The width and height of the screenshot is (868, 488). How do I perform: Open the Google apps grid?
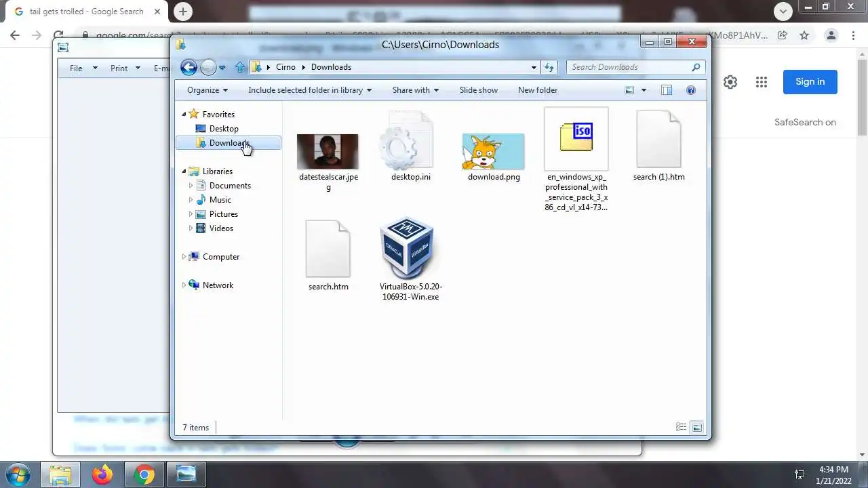(762, 82)
